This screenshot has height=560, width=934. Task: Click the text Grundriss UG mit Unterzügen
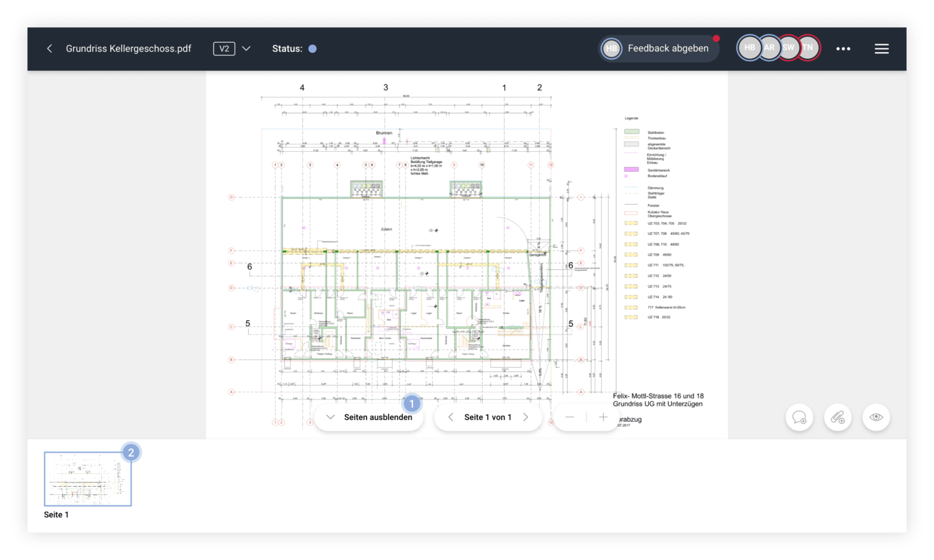pyautogui.click(x=658, y=404)
